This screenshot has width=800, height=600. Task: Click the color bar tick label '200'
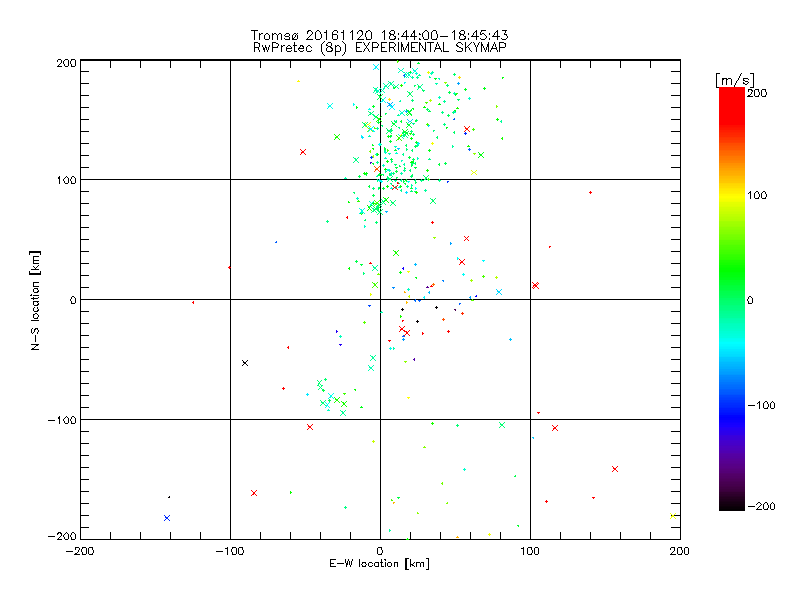[757, 93]
